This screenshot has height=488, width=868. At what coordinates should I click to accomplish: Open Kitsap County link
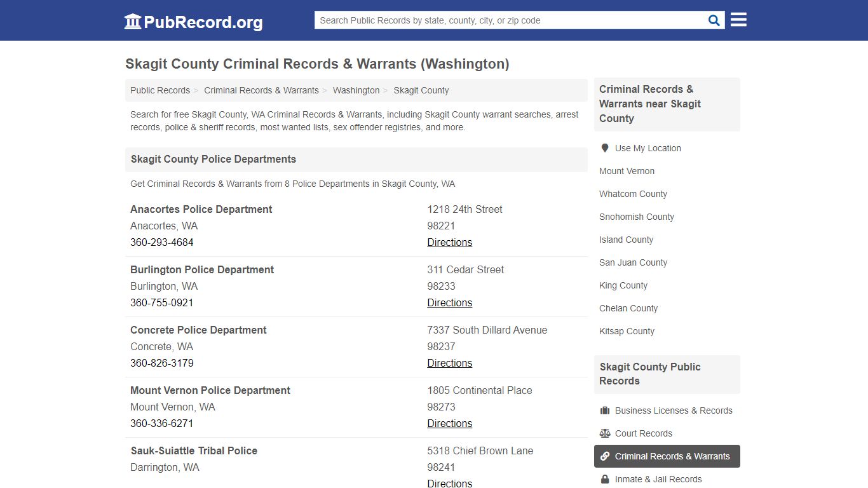point(627,331)
